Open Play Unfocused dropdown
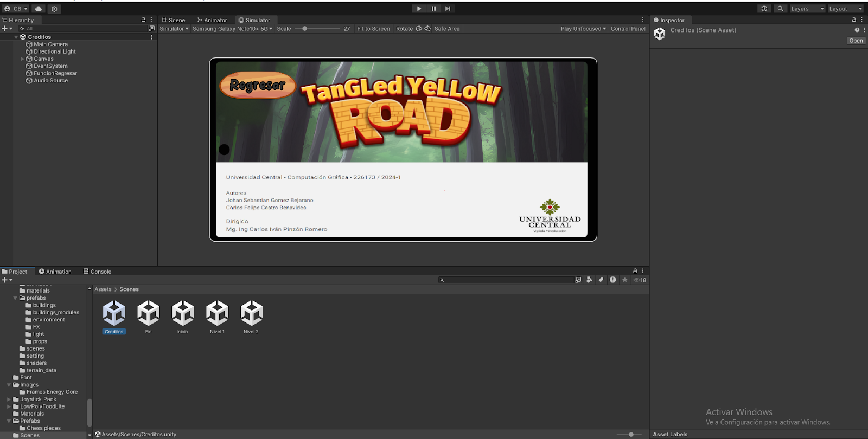Image resolution: width=868 pixels, height=439 pixels. pyautogui.click(x=583, y=29)
